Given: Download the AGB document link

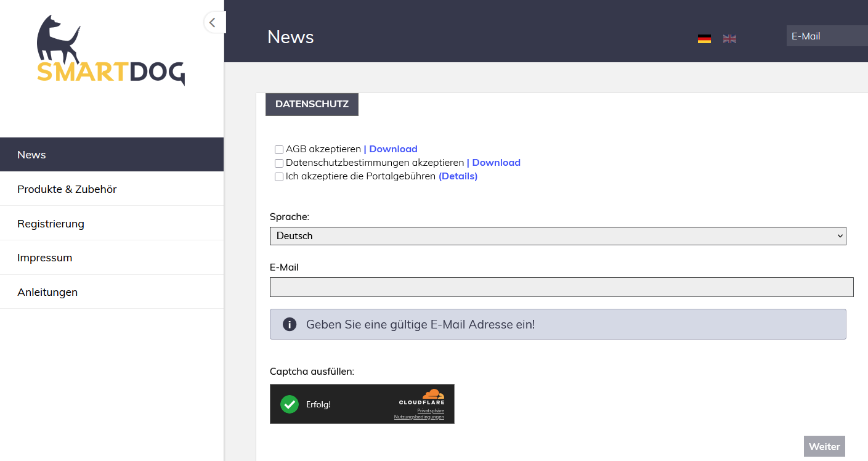Looking at the screenshot, I should point(392,149).
